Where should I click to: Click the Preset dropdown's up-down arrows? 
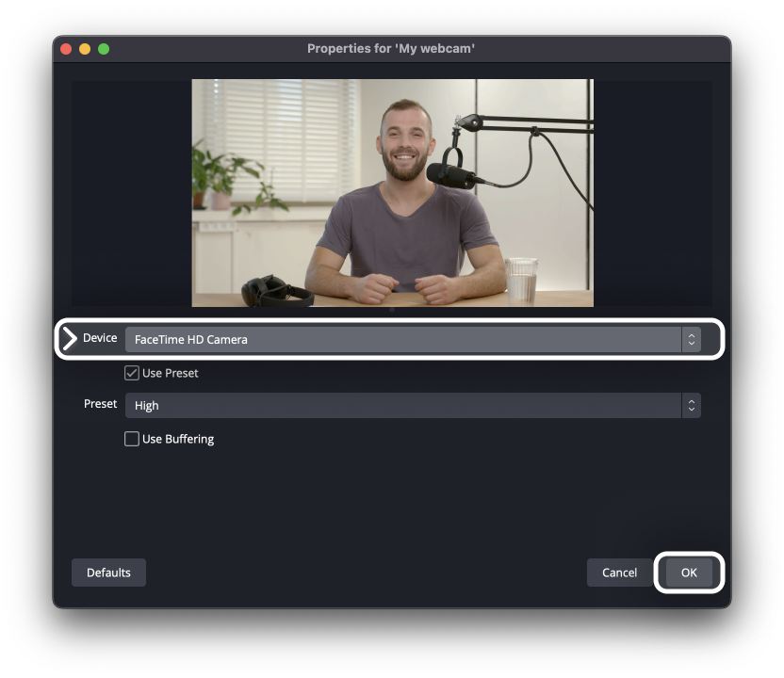click(692, 406)
